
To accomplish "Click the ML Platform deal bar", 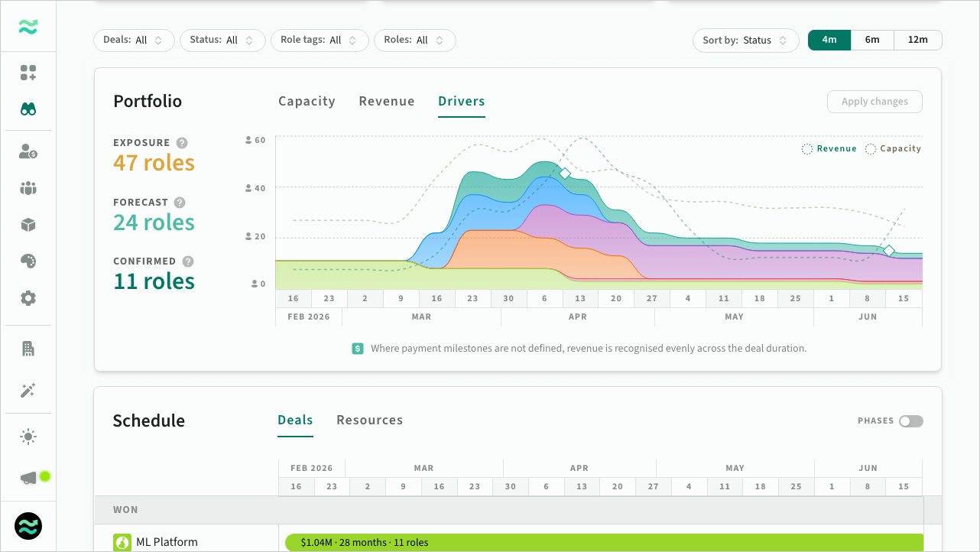I will tap(604, 543).
